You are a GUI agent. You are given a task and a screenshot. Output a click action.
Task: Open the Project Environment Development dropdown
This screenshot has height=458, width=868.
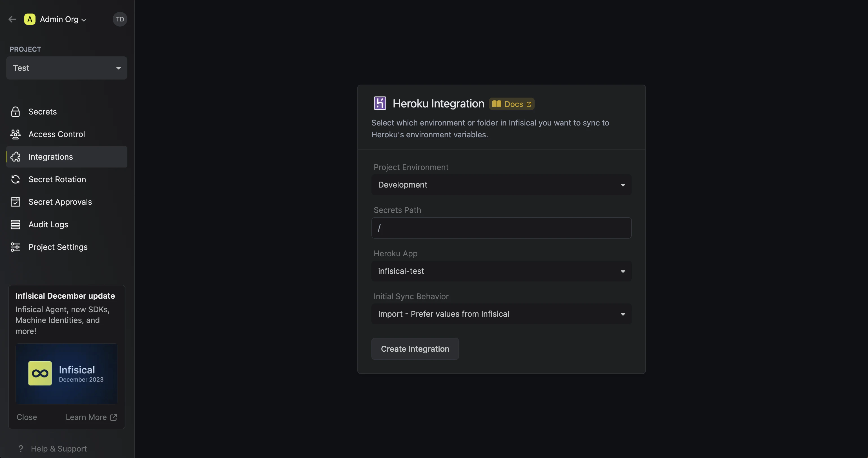click(x=501, y=185)
